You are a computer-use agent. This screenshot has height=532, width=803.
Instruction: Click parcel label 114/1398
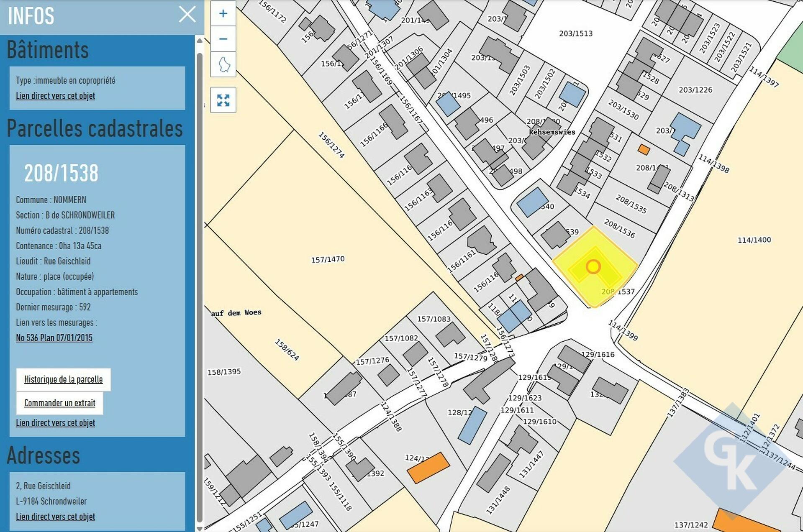coord(713,164)
